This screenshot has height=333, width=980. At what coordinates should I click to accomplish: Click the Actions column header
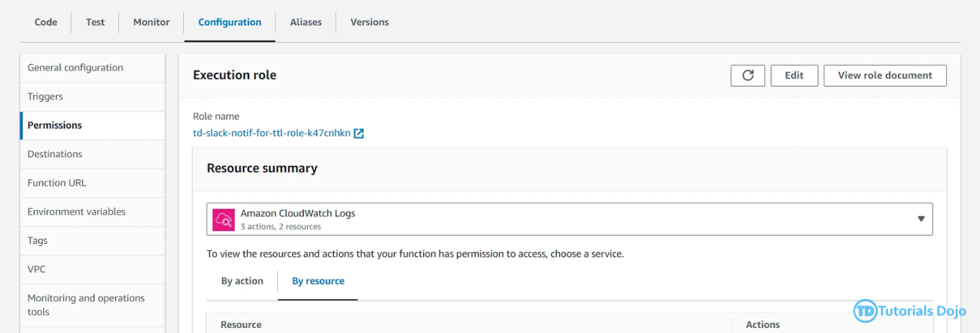click(762, 324)
